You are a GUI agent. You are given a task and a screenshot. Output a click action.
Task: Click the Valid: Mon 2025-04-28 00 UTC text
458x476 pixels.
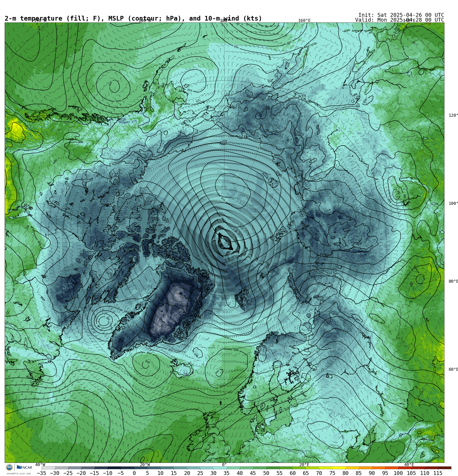399,20
